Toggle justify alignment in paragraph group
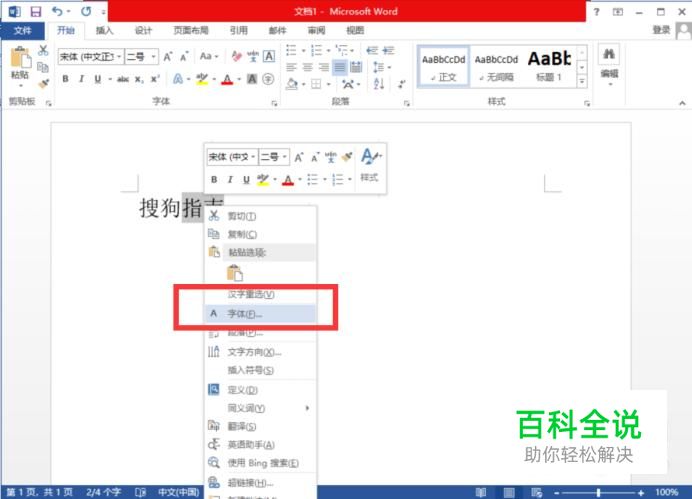 point(339,67)
